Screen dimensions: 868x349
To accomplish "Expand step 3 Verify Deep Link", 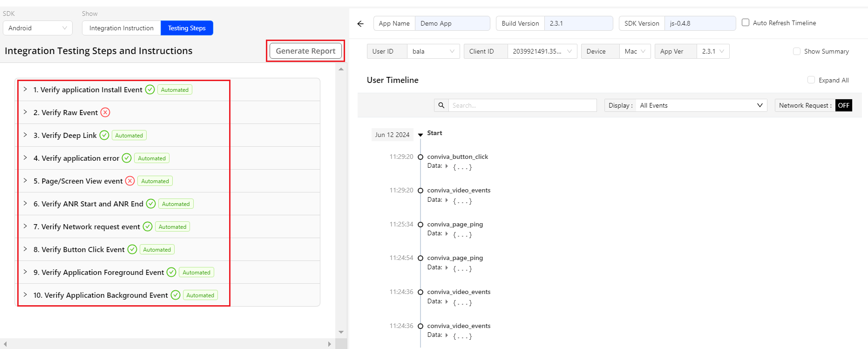I will pyautogui.click(x=25, y=135).
